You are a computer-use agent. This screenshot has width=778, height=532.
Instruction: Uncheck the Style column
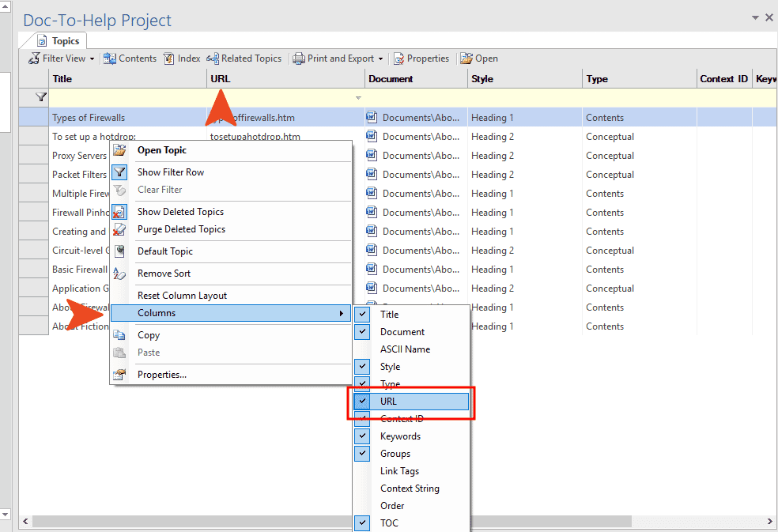coord(363,367)
